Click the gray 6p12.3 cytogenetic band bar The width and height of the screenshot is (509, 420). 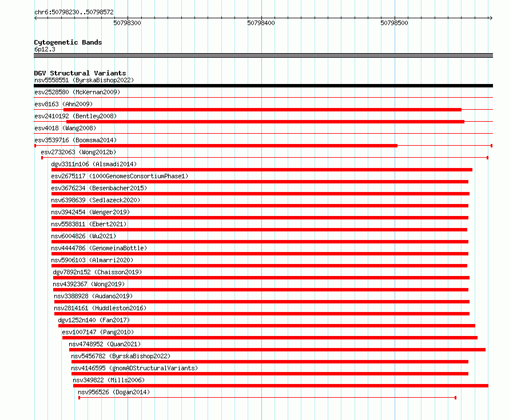[x=263, y=55]
